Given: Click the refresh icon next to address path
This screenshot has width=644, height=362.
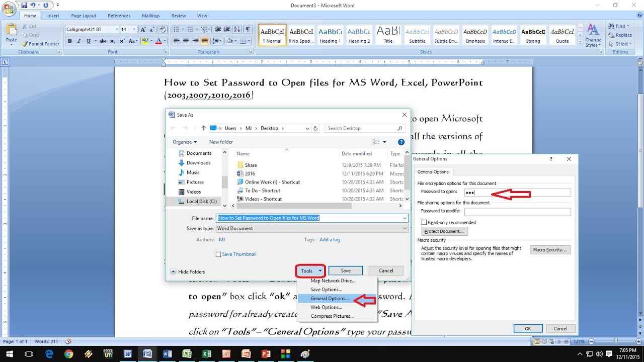Looking at the screenshot, I should coord(315,128).
